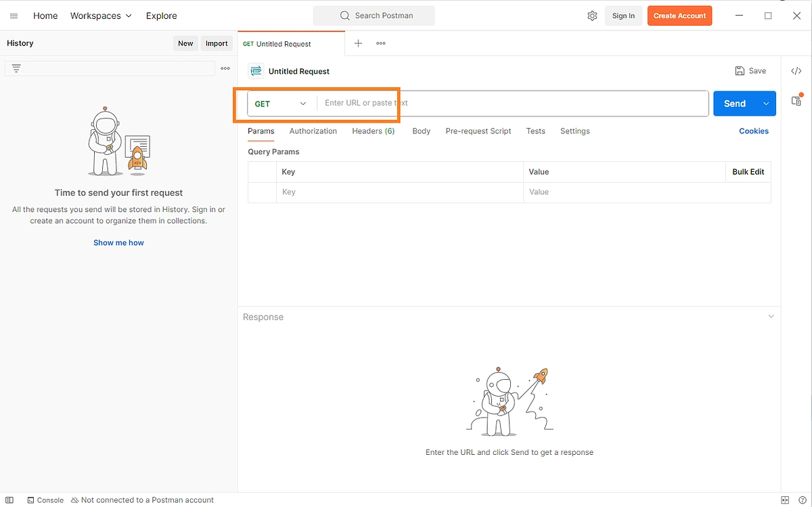Switch to the Params tab
The height and width of the screenshot is (507, 812).
[261, 131]
